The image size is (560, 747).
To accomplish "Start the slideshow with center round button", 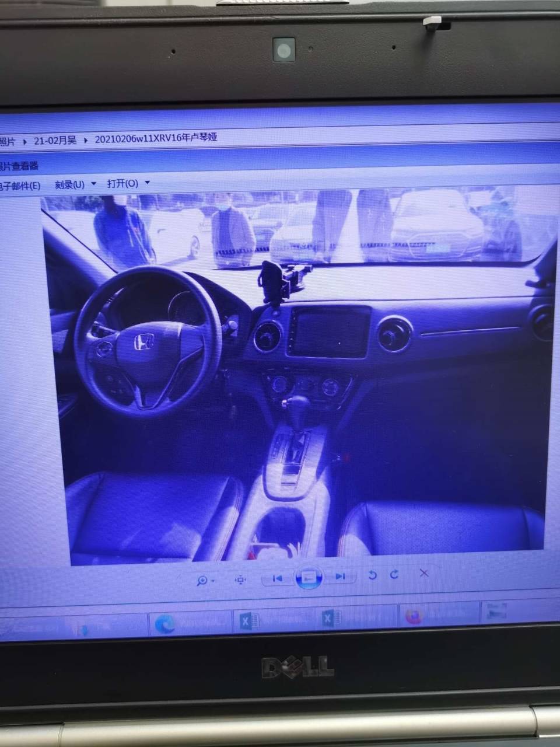I will [309, 578].
